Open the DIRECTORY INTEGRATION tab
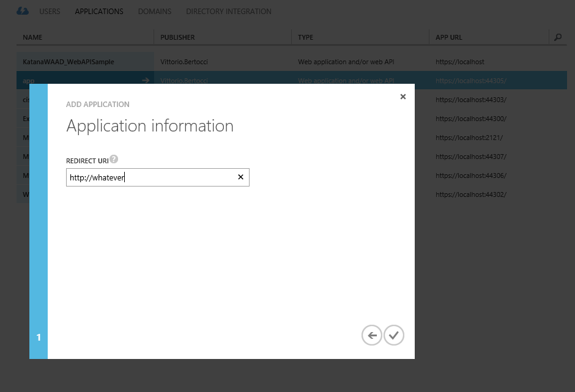575x392 pixels. tap(228, 12)
